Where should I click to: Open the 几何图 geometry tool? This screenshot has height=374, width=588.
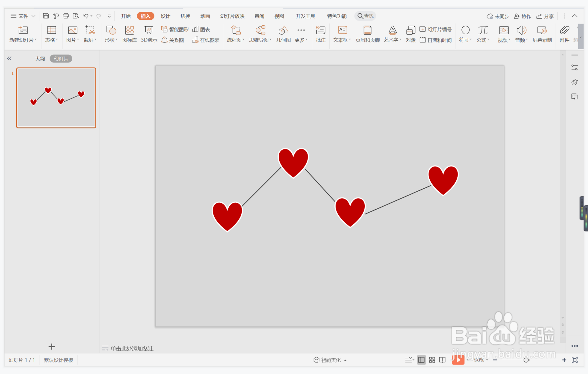[283, 34]
